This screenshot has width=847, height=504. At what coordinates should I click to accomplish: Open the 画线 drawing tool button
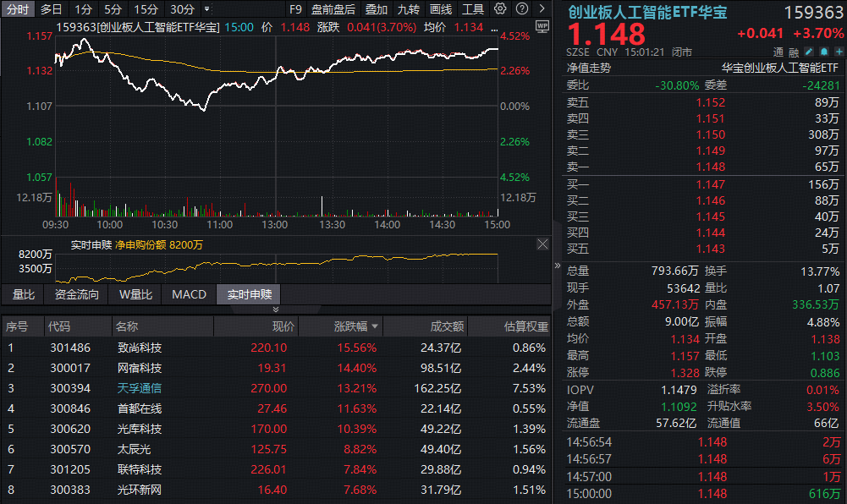(x=441, y=9)
